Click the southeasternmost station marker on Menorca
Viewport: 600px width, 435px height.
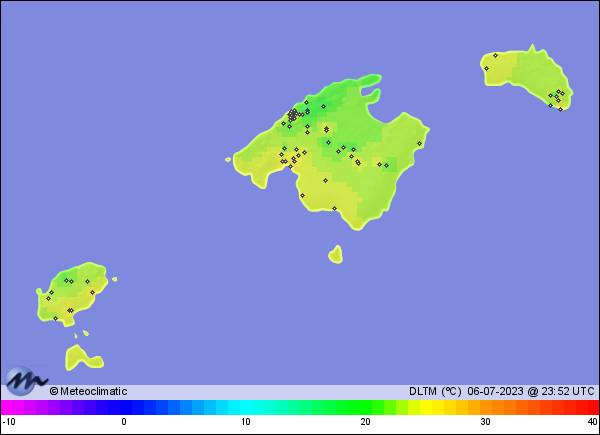[561, 109]
